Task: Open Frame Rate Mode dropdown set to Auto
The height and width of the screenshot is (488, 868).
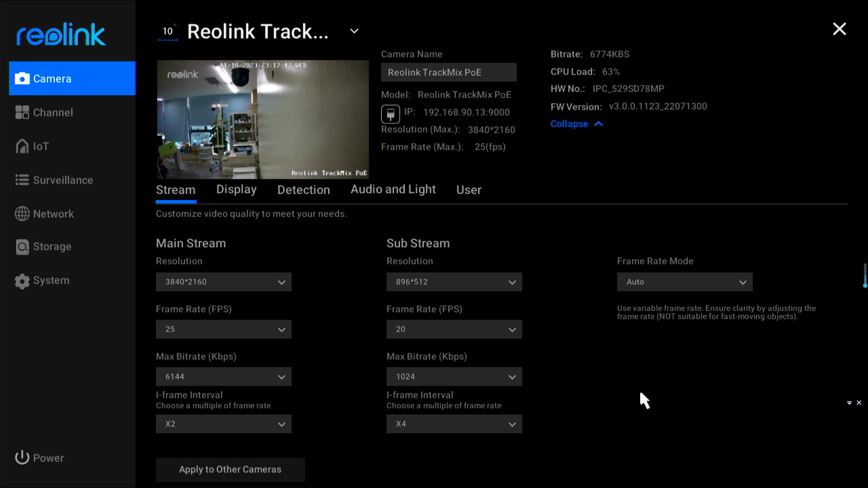Action: (x=685, y=282)
